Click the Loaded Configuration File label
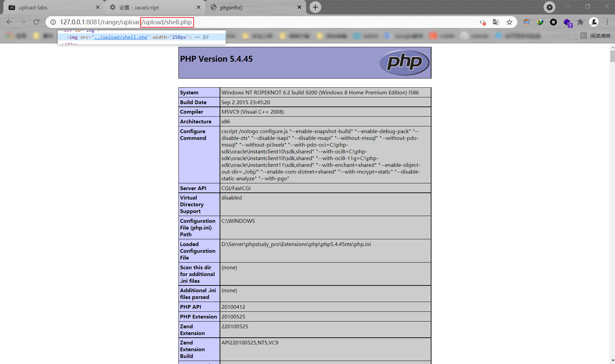The image size is (615, 364). (198, 251)
